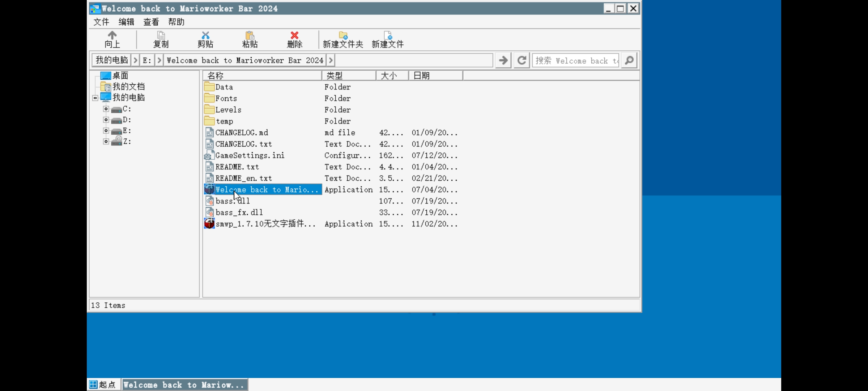
Task: Refresh the folder view
Action: pos(522,60)
